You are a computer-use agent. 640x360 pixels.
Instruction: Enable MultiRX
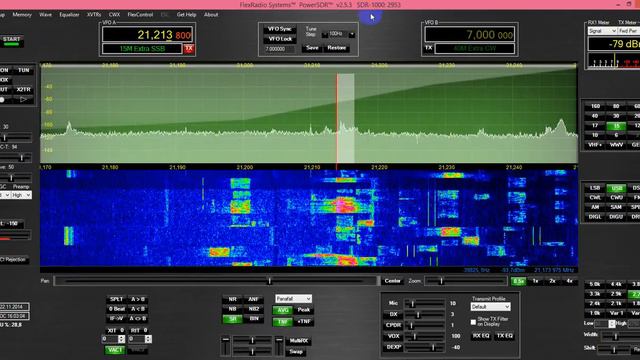pos(298,341)
